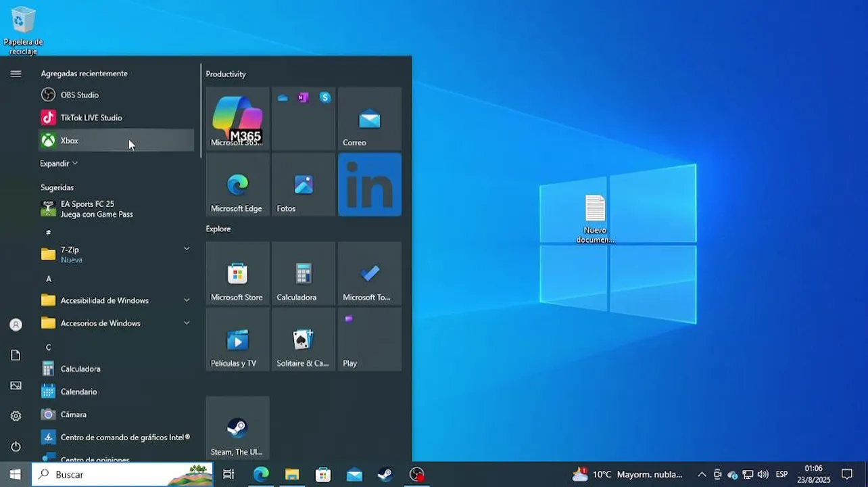Open the Xbox app entry
This screenshot has height=487, width=868.
coord(116,141)
